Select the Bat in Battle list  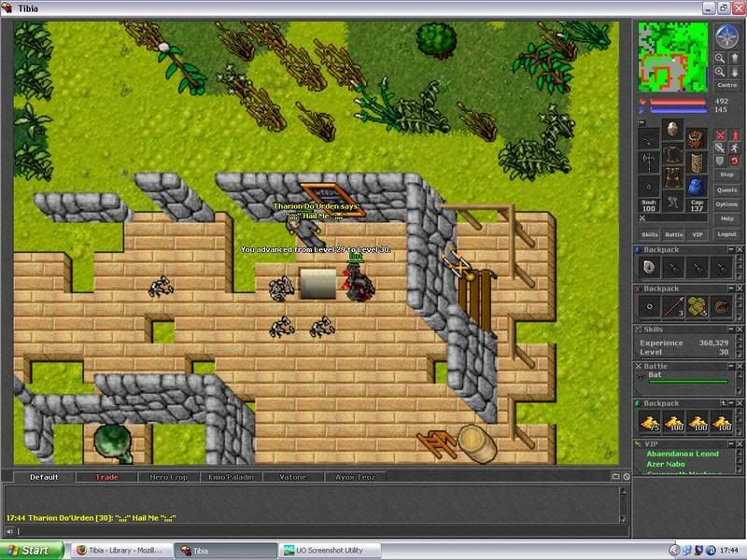pos(683,376)
